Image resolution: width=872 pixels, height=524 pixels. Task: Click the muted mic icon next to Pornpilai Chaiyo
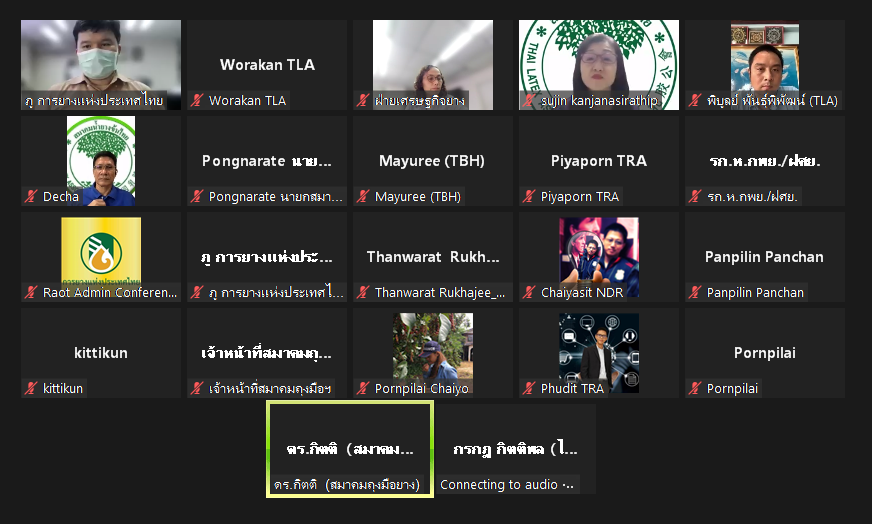click(363, 388)
